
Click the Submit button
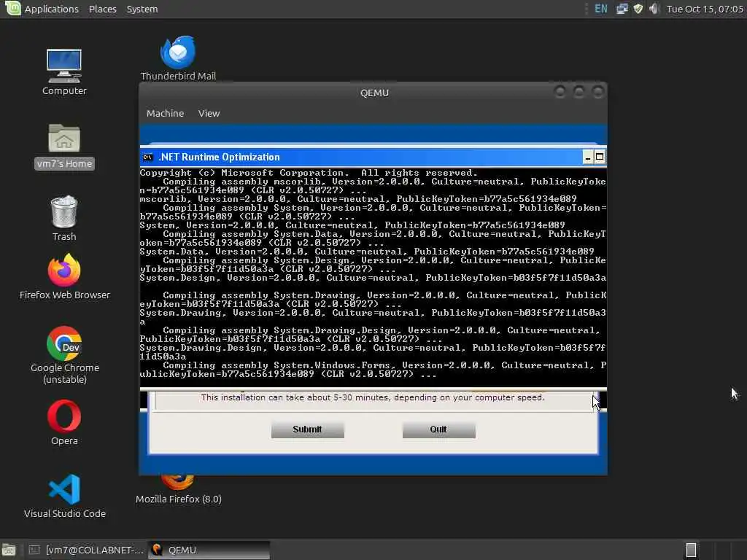tap(307, 429)
